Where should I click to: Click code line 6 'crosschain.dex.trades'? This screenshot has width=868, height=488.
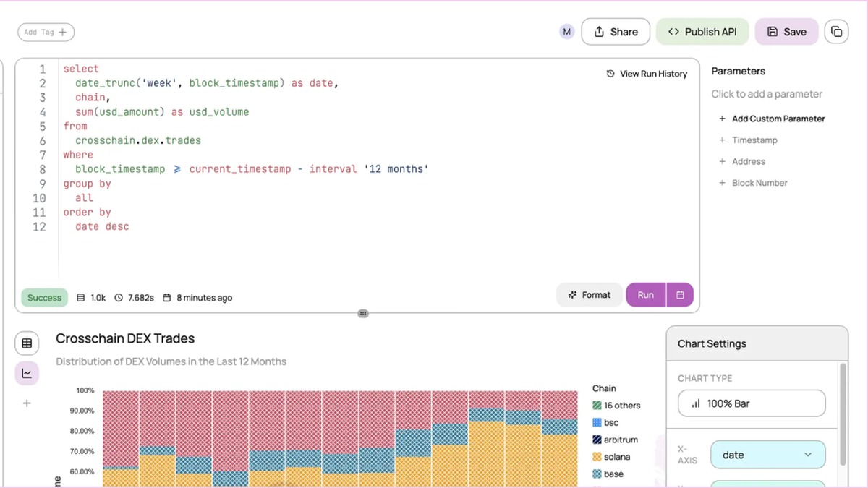pos(138,140)
